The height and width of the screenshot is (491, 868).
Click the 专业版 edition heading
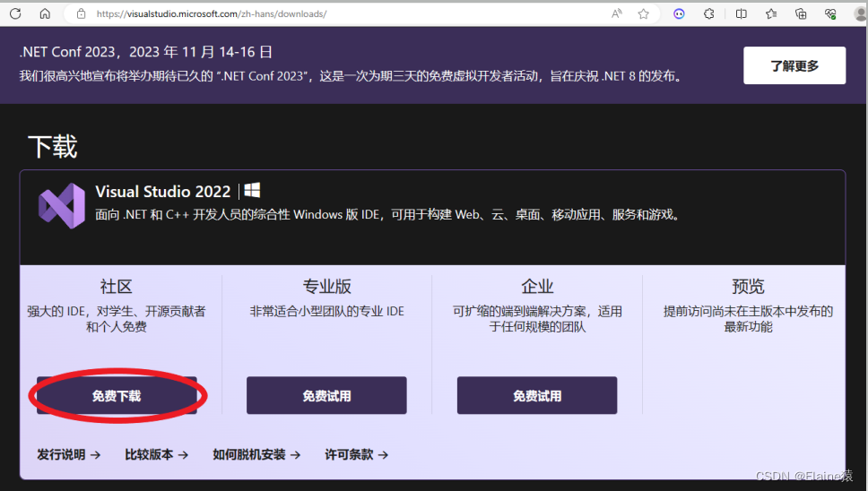tap(327, 287)
